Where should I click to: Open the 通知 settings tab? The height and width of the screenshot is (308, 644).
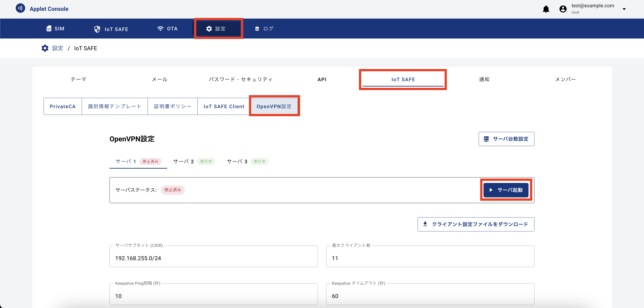(484, 79)
